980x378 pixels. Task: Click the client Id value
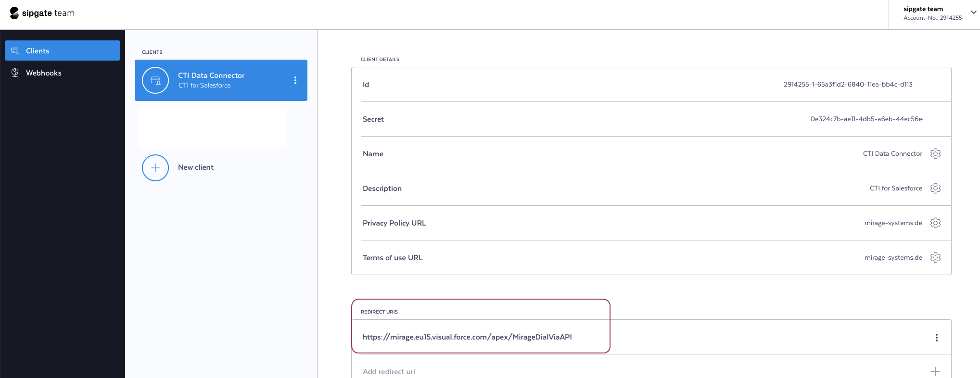click(848, 84)
